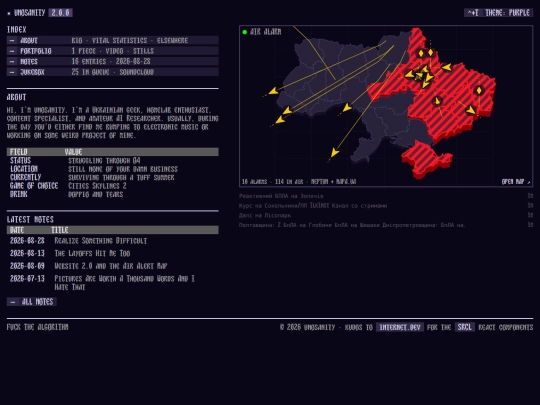Image resolution: width=540 pixels, height=405 pixels.
Task: Open the Jukebox index entry
Action: (113, 72)
